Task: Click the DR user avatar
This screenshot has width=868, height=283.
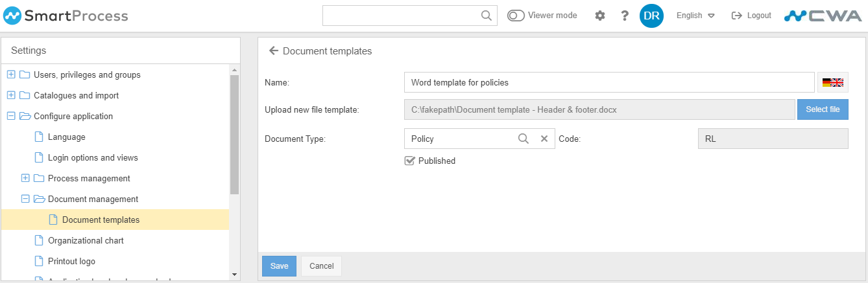Action: coord(651,16)
